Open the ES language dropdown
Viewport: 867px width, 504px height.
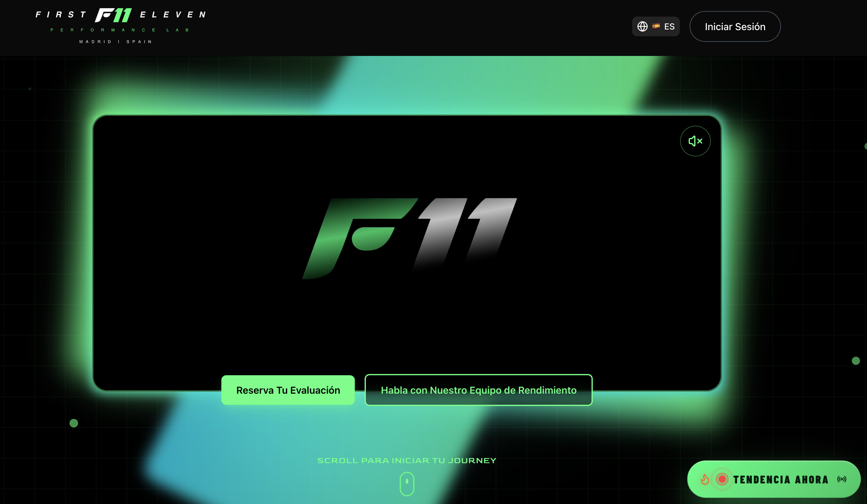[656, 26]
